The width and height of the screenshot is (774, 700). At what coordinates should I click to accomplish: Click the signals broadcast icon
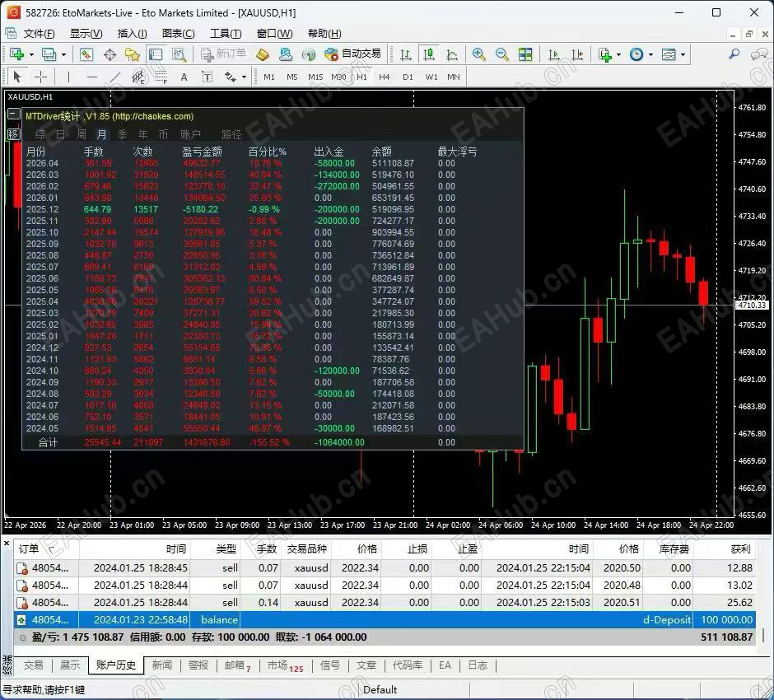[309, 54]
